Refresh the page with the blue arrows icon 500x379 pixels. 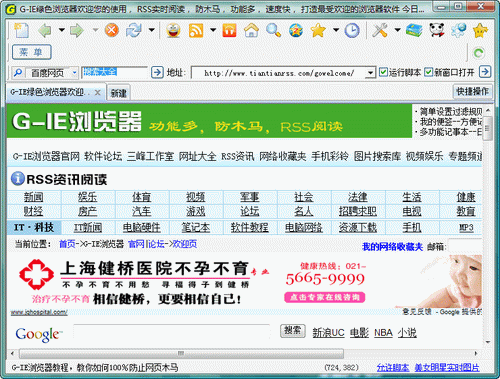134,30
